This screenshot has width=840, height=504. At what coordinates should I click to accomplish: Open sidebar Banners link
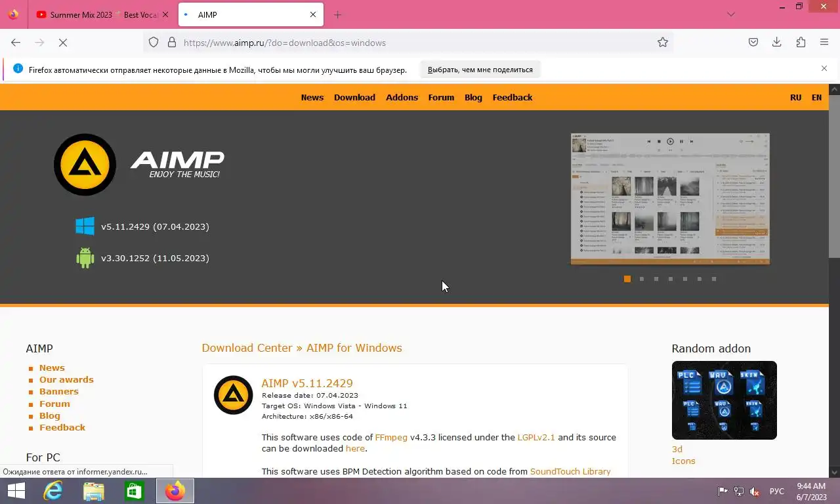click(59, 392)
